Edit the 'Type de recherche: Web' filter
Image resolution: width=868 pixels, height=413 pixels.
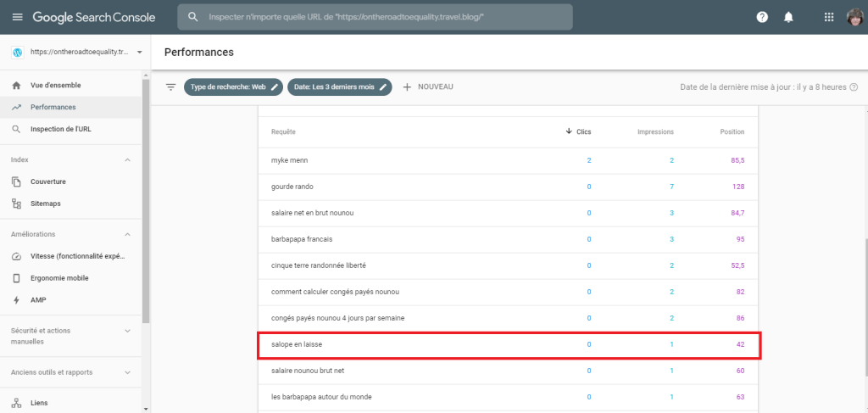pyautogui.click(x=232, y=87)
